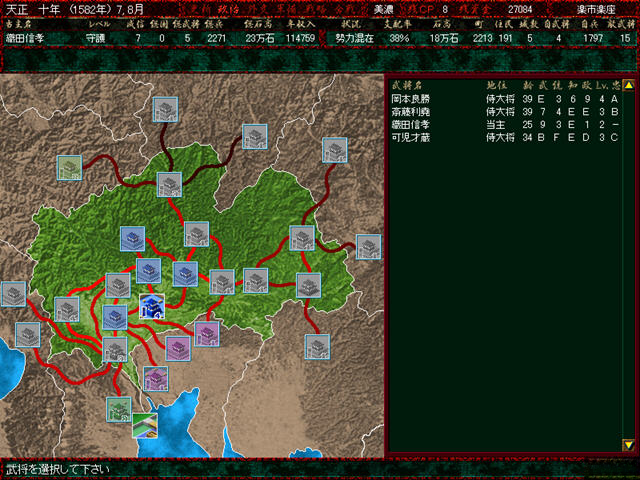Select the southernmost purple castle near the bay
640x480 pixels.
[156, 379]
